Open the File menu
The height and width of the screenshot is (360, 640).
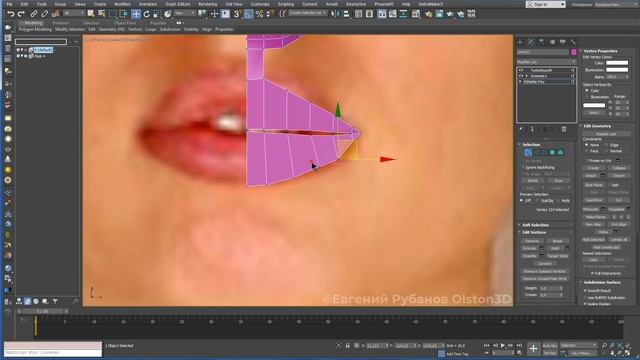[x=9, y=4]
